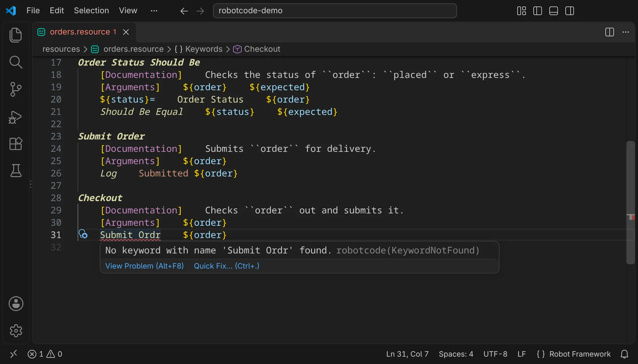The height and width of the screenshot is (364, 638).
Task: Open Customize Layout button
Action: pos(522,11)
